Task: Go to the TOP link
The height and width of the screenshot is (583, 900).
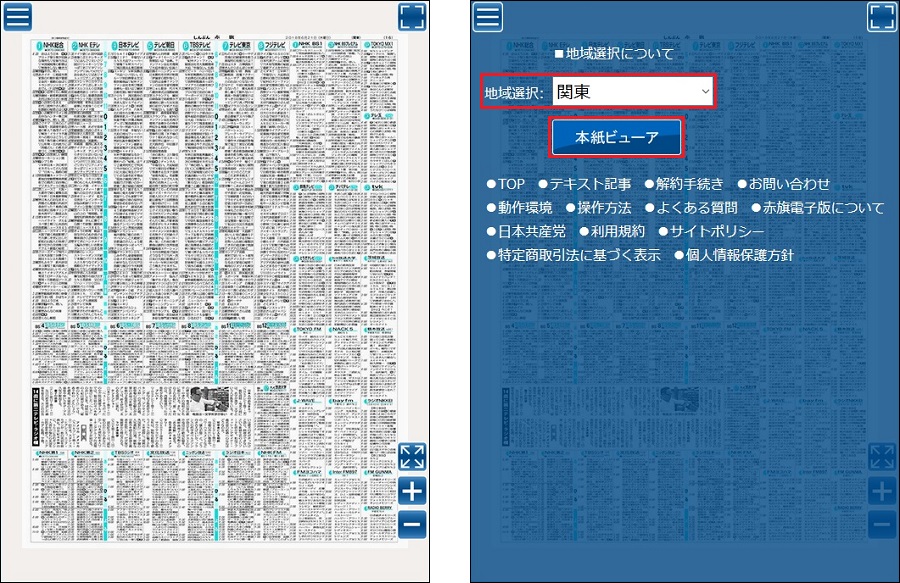Action: point(511,184)
